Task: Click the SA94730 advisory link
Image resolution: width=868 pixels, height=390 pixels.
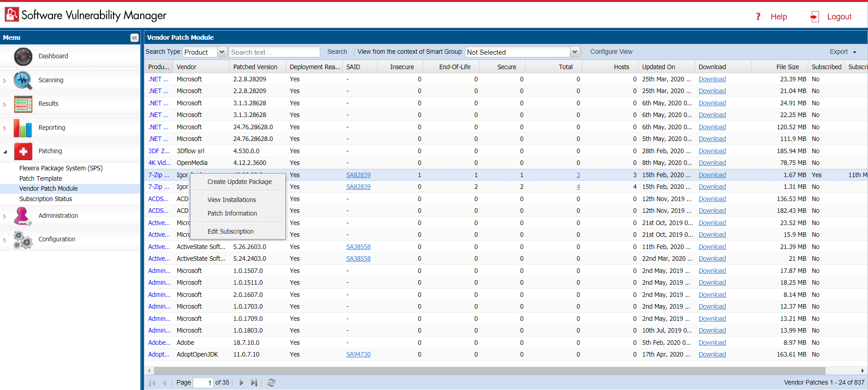Action: pyautogui.click(x=358, y=355)
